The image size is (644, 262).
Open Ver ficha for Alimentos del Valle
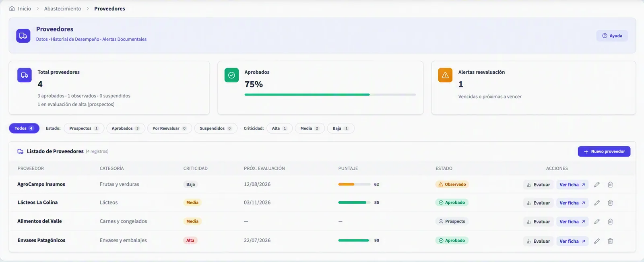(x=572, y=222)
